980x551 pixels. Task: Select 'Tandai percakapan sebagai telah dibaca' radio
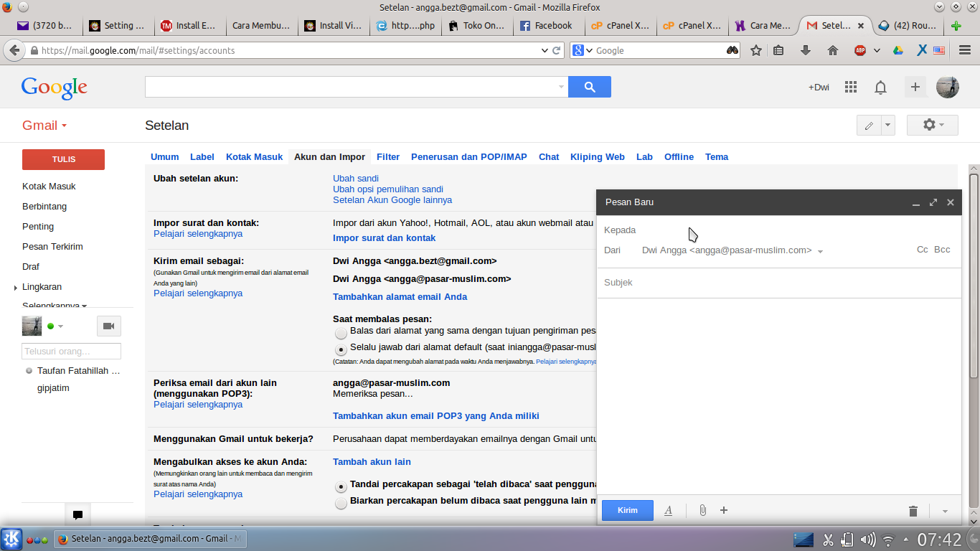(341, 486)
